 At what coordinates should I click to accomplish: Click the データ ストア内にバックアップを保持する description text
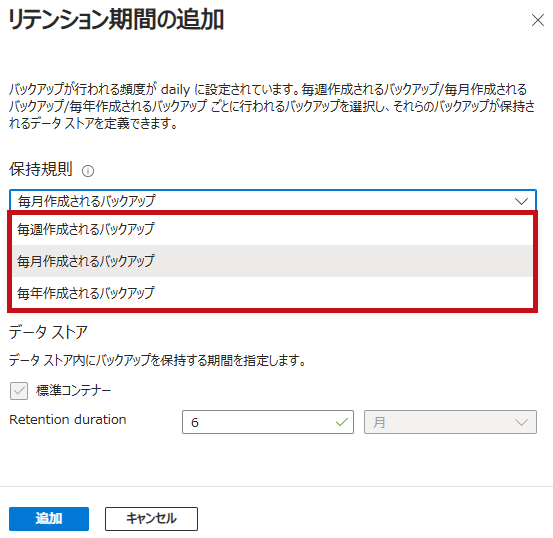pyautogui.click(x=157, y=360)
